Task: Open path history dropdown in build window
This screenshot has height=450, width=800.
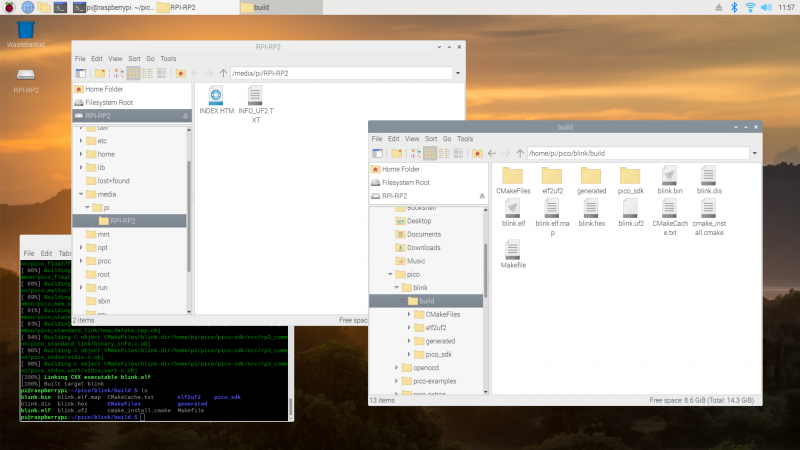Action: point(754,153)
